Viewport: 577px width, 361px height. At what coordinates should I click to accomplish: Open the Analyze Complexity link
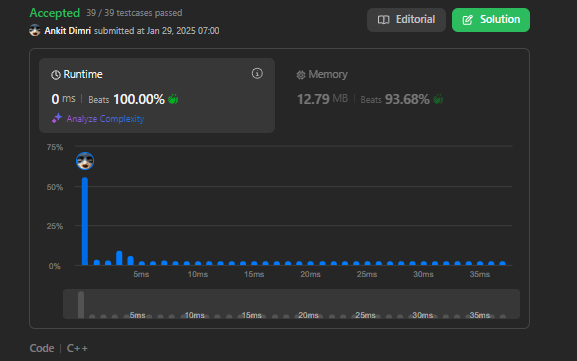tap(105, 119)
